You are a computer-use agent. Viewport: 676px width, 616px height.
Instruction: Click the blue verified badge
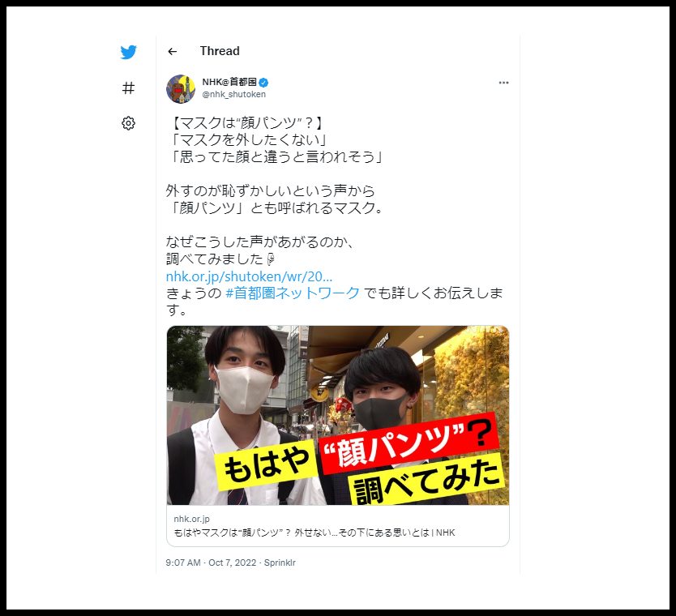point(263,83)
